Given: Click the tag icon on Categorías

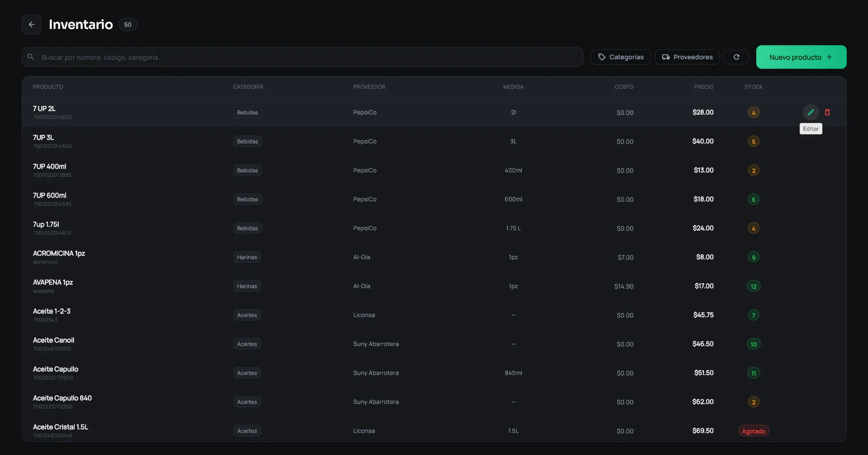Looking at the screenshot, I should [x=602, y=57].
